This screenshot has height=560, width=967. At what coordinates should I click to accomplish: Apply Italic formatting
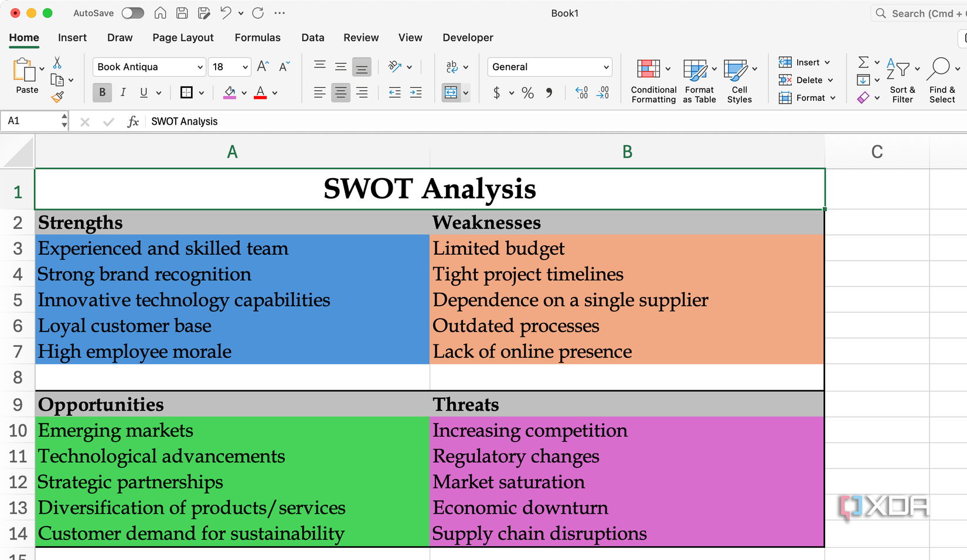(123, 93)
